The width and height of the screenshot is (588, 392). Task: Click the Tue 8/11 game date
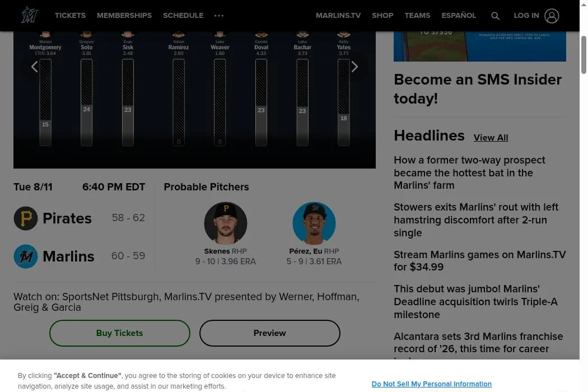tap(33, 187)
